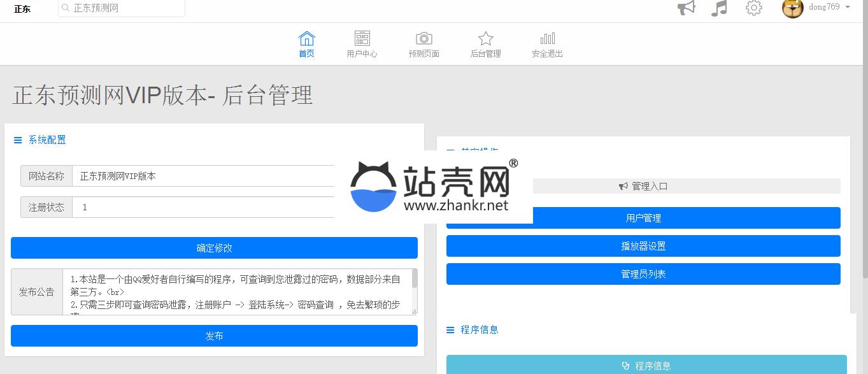
Task: Open 后台管理 star icon
Action: click(x=485, y=39)
